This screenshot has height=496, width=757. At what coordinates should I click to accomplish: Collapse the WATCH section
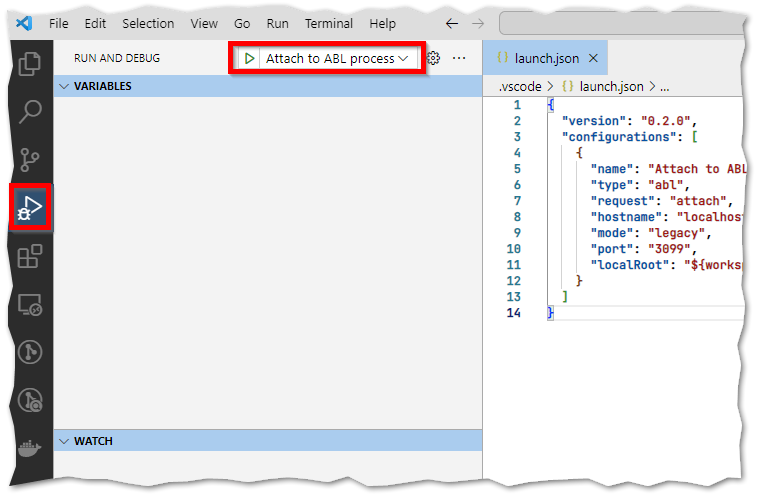tap(66, 441)
